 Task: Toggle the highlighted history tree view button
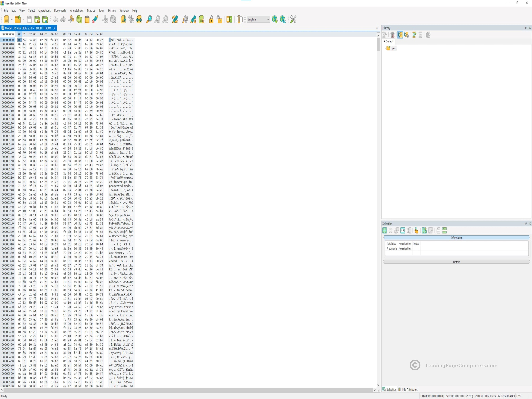click(400, 35)
